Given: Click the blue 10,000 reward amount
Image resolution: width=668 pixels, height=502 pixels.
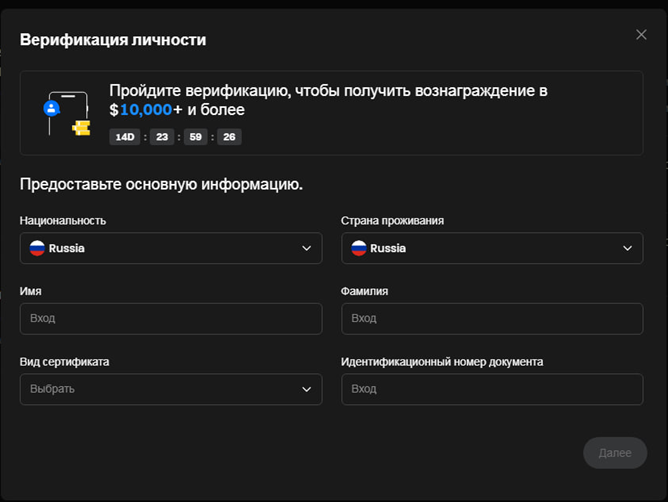Looking at the screenshot, I should click(x=146, y=110).
